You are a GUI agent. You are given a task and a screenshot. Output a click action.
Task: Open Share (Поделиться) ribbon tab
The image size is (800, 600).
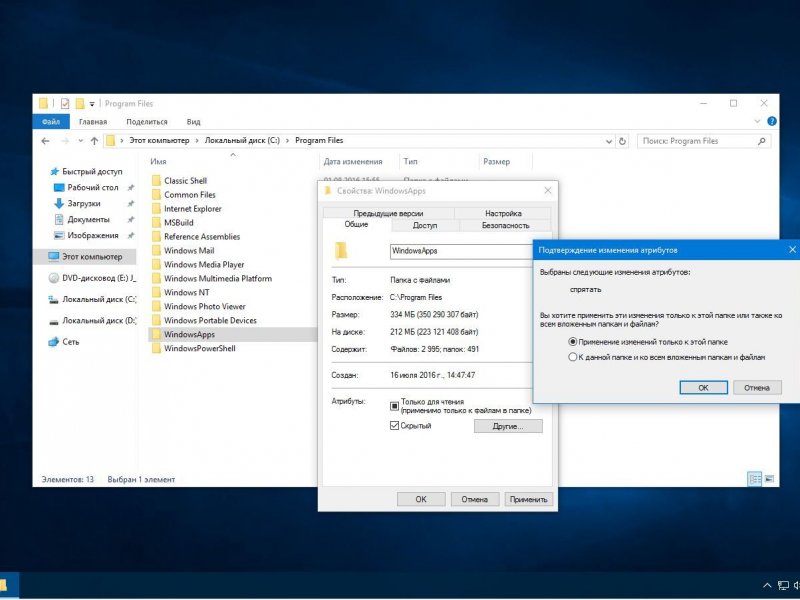coord(147,121)
